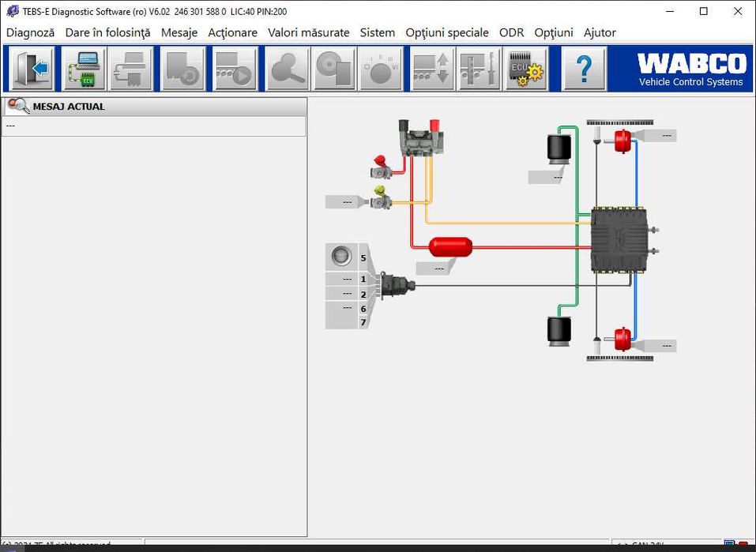Click the disc and document toolbar icon
The image size is (756, 552).
(333, 69)
